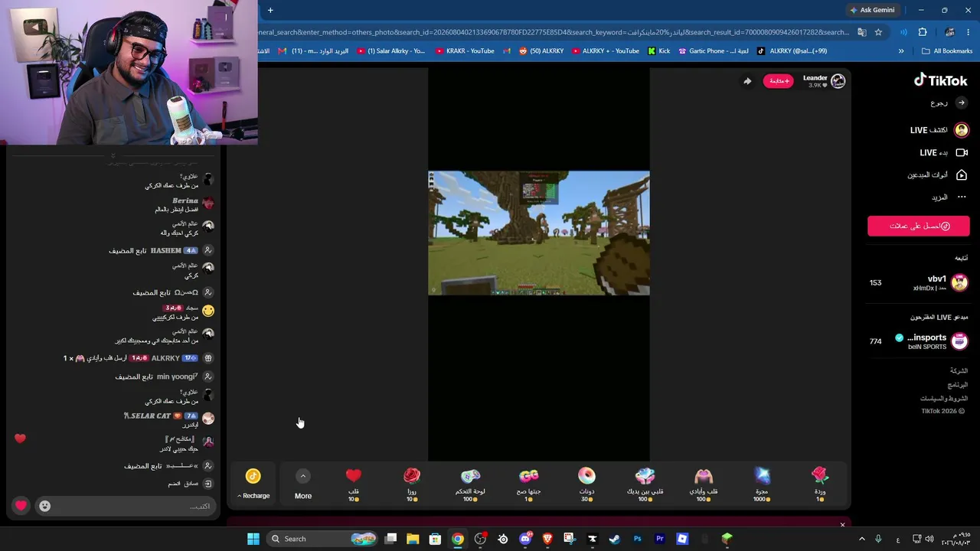Open the Gartic Phone bookmark
The width and height of the screenshot is (980, 551).
(x=713, y=51)
